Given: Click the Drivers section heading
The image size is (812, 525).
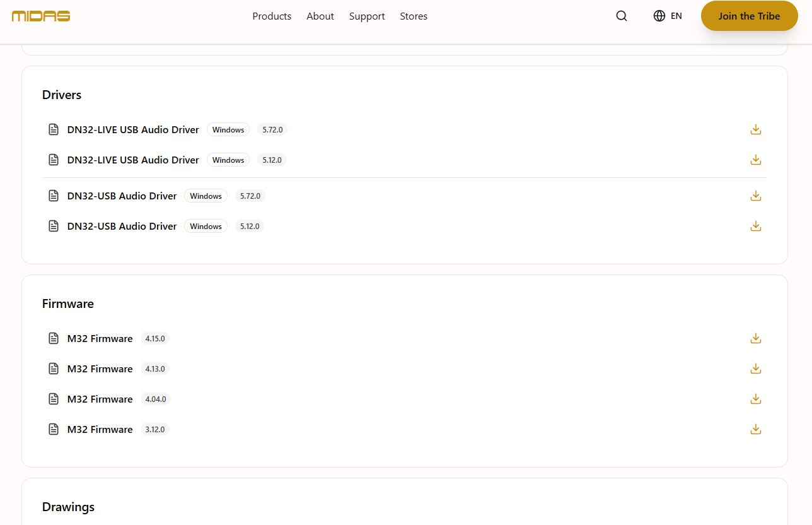Looking at the screenshot, I should point(62,95).
